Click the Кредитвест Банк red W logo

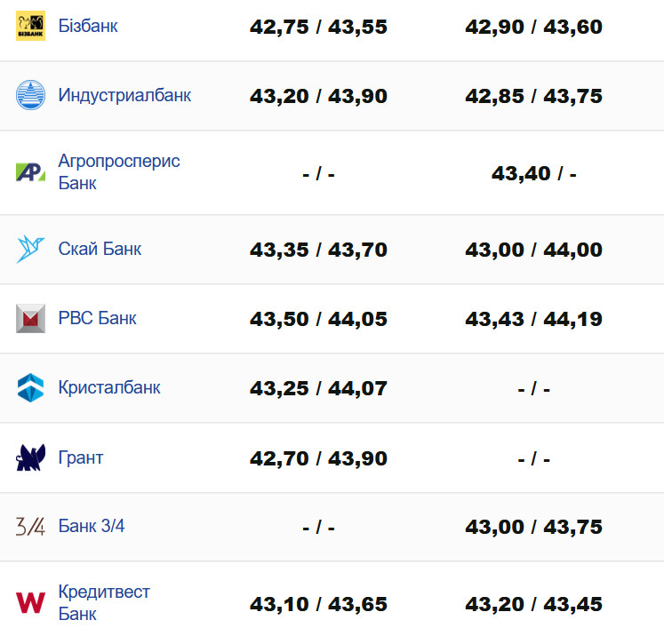pyautogui.click(x=30, y=603)
